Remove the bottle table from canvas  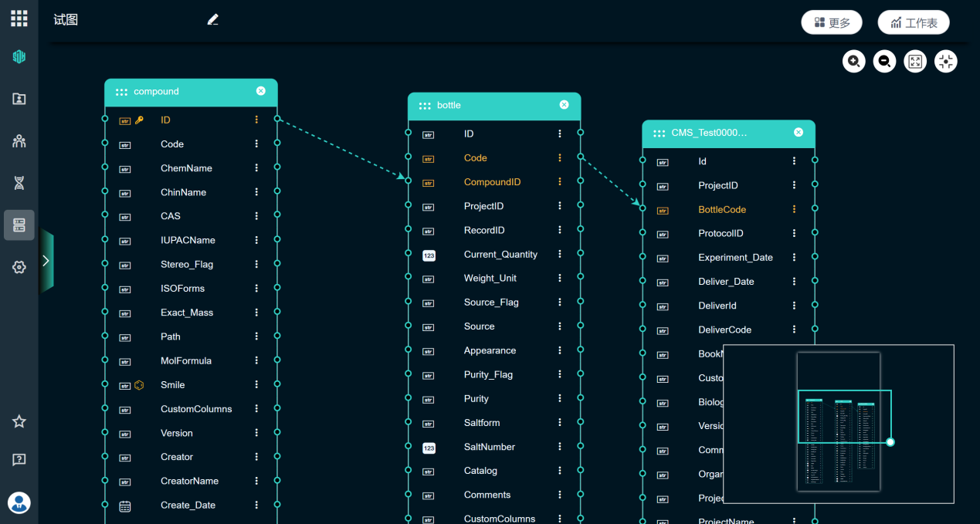click(565, 105)
